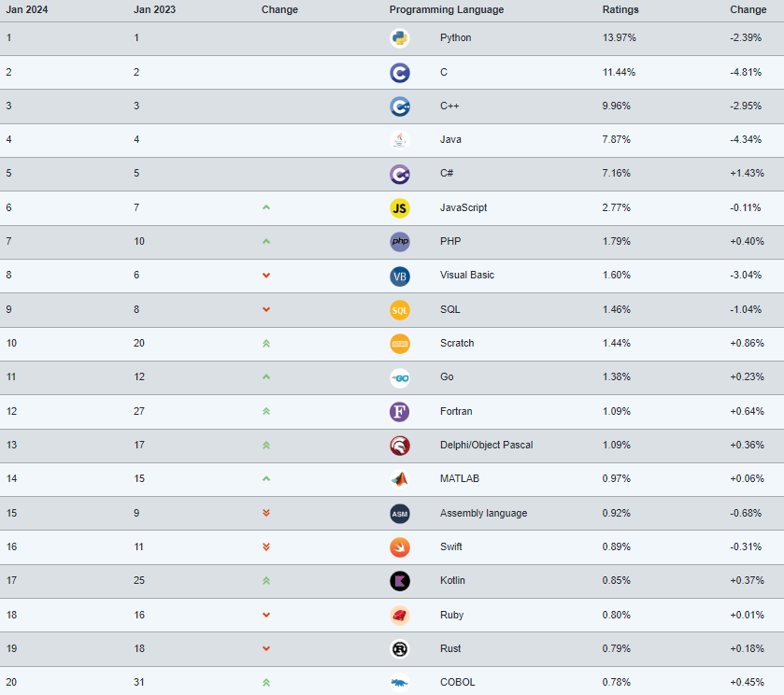Click the Delphi/Object Pascal language name
Image resolution: width=784 pixels, height=695 pixels.
click(x=486, y=445)
